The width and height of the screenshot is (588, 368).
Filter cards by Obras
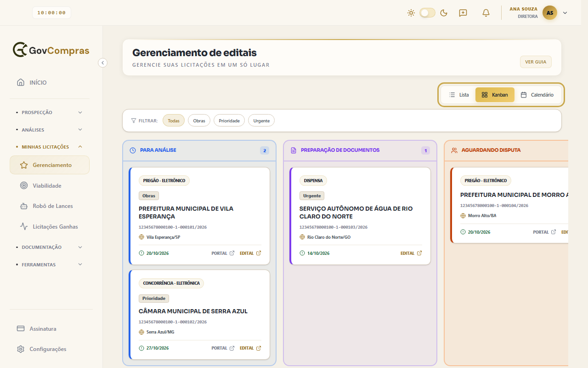[x=199, y=121]
